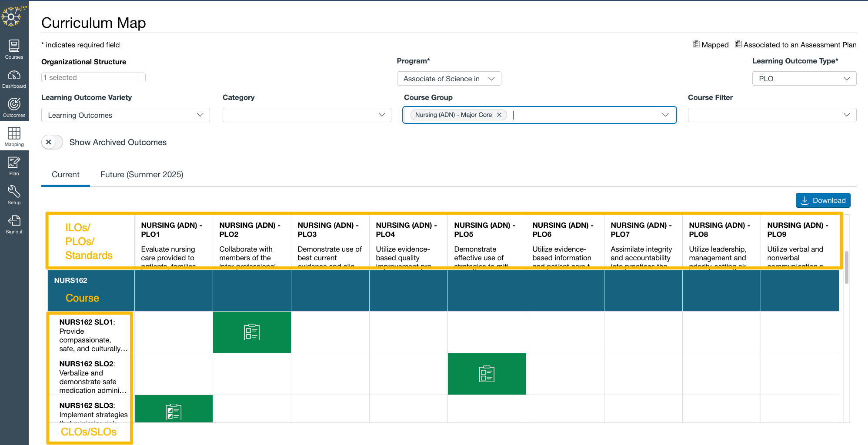Expand the Learning Outcome Type dropdown

coord(804,78)
